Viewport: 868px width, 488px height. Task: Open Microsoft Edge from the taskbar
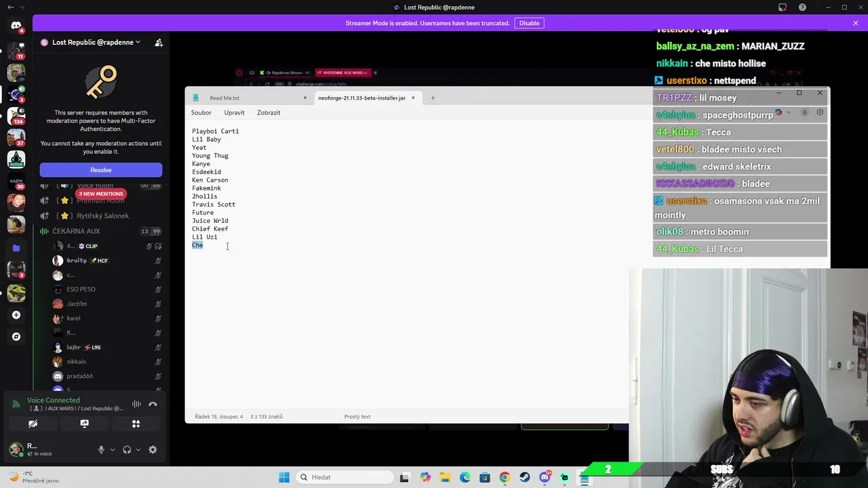(x=465, y=477)
